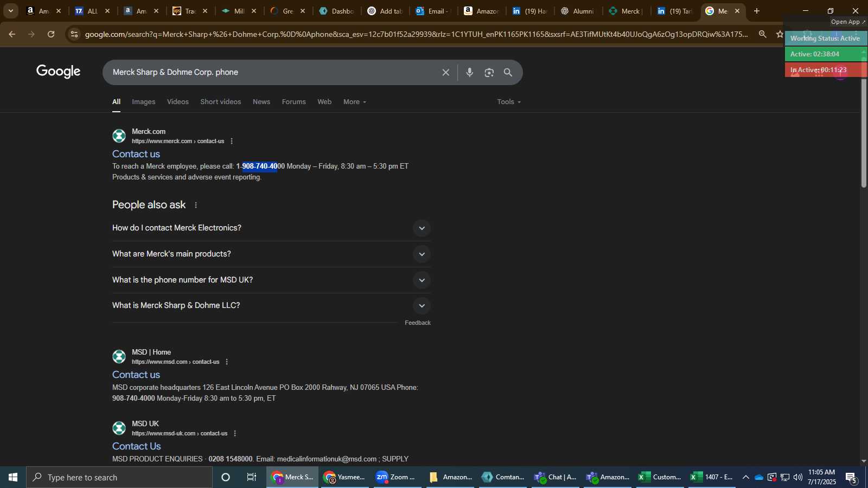
Task: Open Windows Start menu
Action: tap(13, 477)
